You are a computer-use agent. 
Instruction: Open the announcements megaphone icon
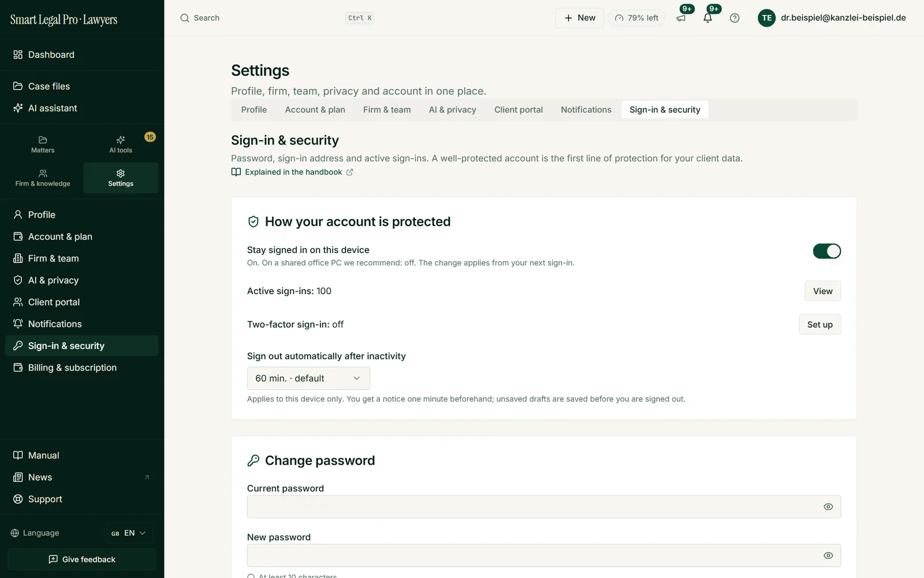[x=681, y=18]
